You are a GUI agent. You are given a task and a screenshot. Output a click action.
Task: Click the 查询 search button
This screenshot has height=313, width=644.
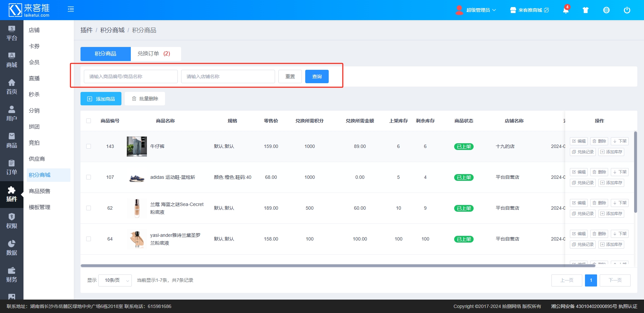(317, 76)
